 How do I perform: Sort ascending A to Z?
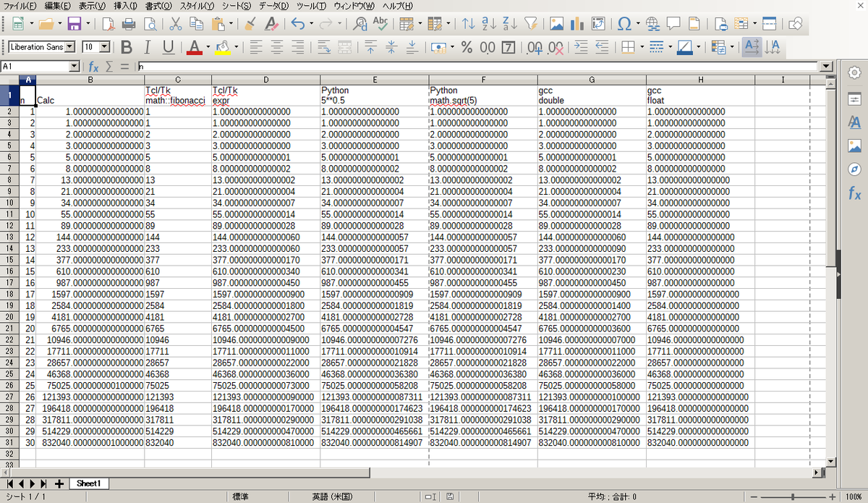coord(490,24)
